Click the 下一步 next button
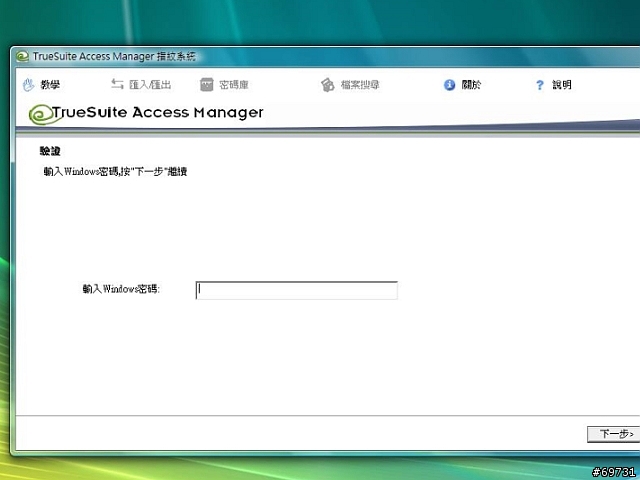The width and height of the screenshot is (640, 480). [613, 434]
